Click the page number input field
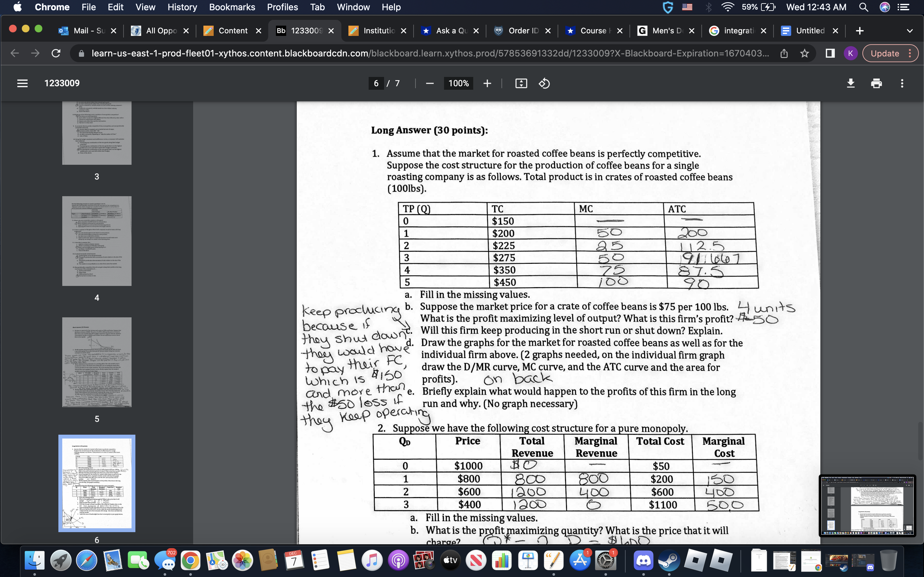 tap(376, 83)
